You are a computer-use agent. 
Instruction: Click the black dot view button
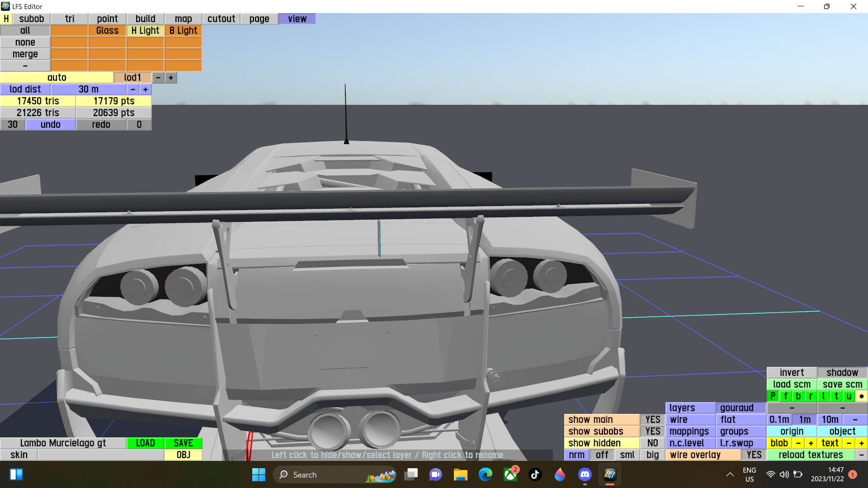[x=861, y=396]
